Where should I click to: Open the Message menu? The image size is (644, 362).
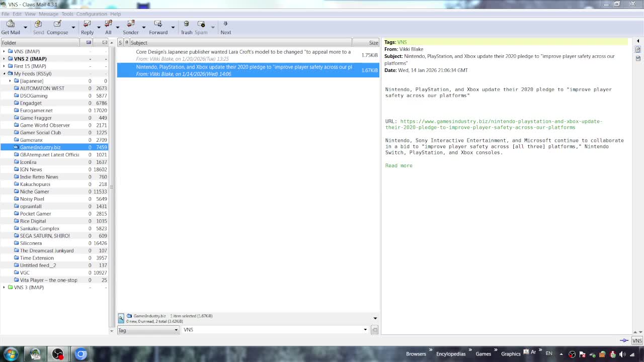tap(48, 14)
